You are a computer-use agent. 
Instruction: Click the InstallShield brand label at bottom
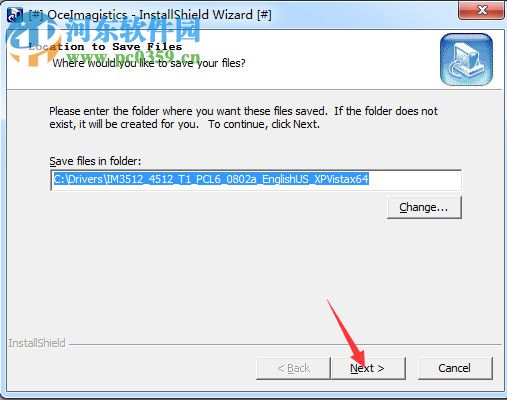(x=37, y=343)
